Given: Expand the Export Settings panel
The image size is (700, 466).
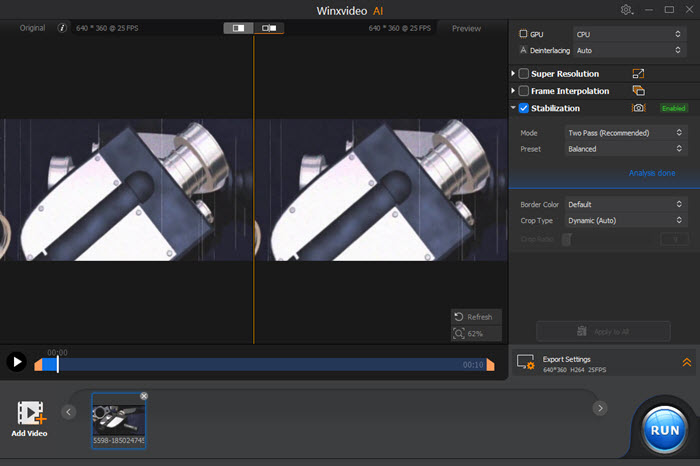Looking at the screenshot, I should pos(687,363).
